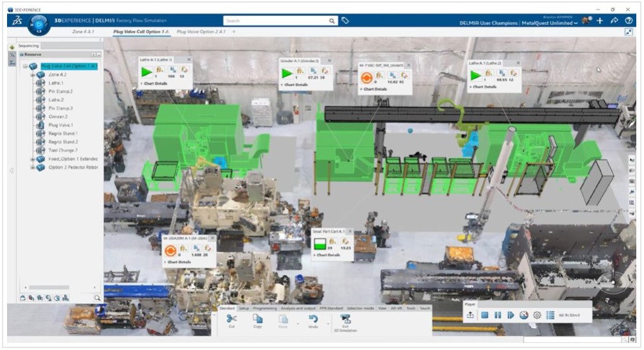644x350 pixels.
Task: Click the green fill level icon in Small Part Cart card
Action: pos(319,244)
